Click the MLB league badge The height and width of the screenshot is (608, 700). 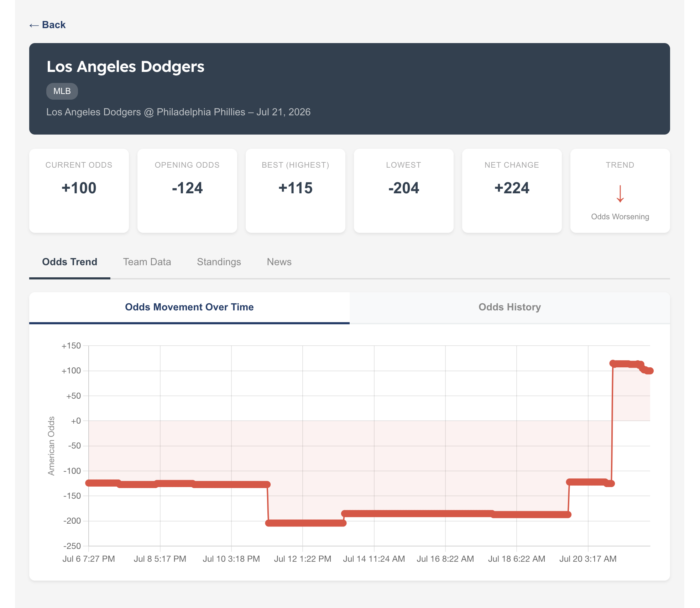coord(62,91)
